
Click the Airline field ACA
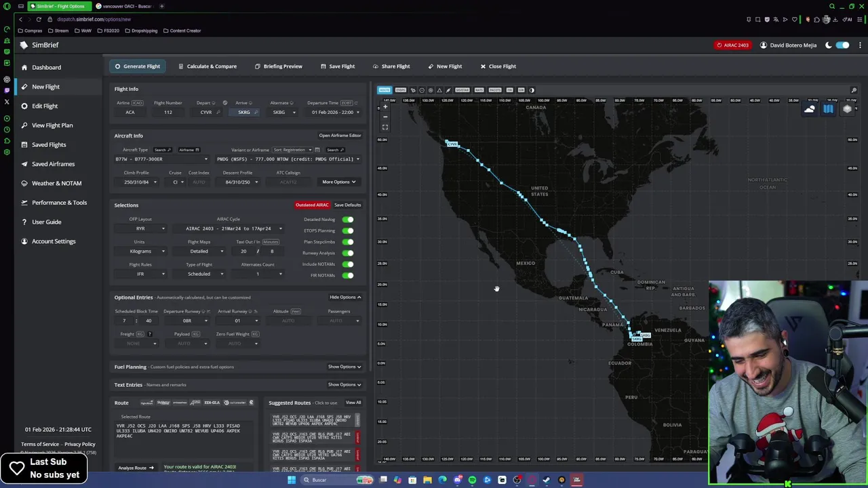pos(130,113)
